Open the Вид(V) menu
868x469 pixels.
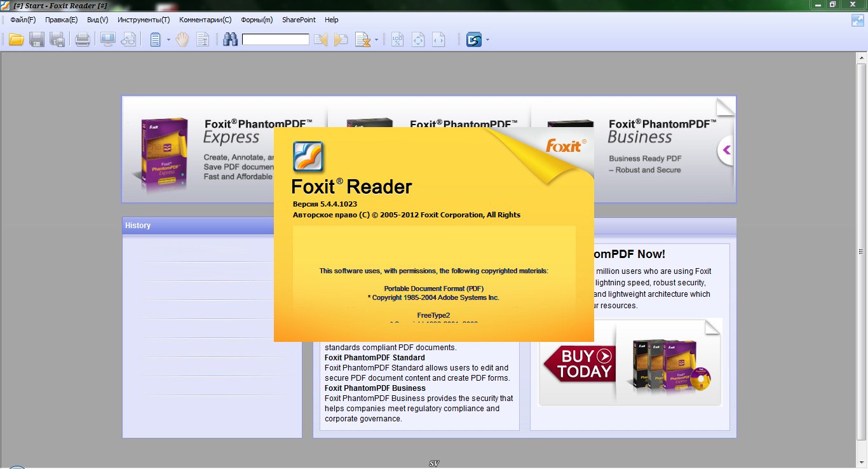[97, 20]
